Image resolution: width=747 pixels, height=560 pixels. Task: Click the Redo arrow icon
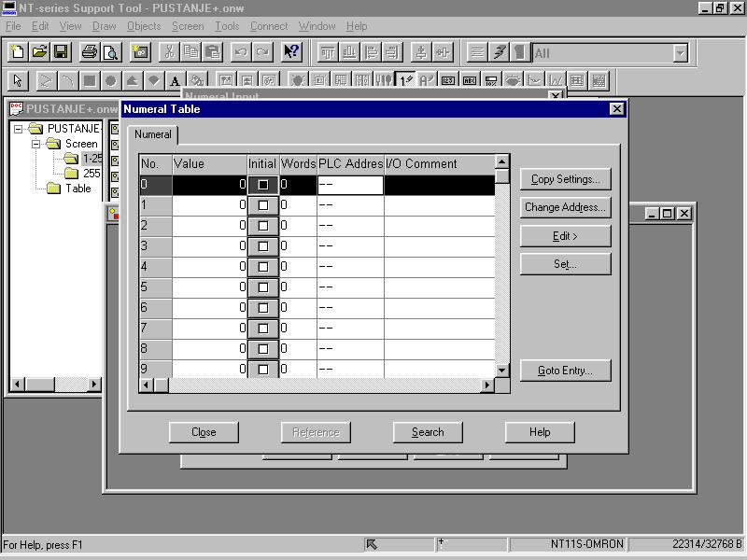pyautogui.click(x=262, y=52)
